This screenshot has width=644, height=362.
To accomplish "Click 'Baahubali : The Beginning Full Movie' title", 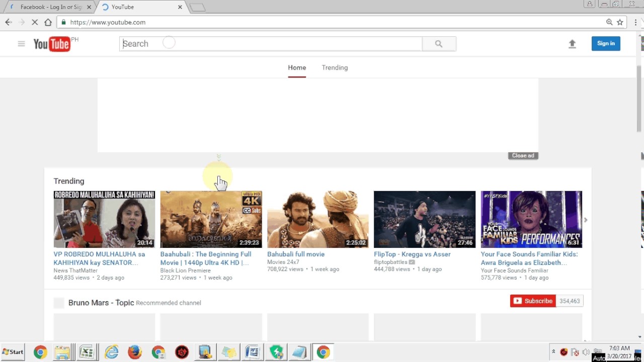I will point(206,258).
